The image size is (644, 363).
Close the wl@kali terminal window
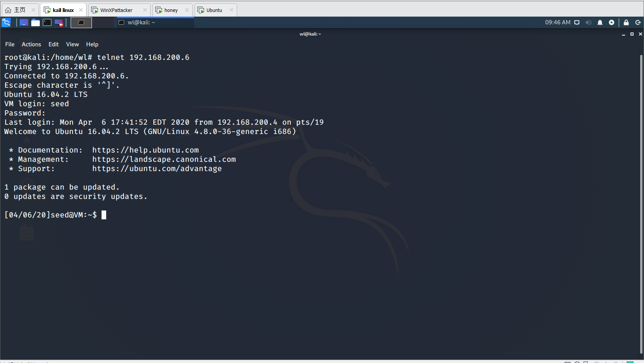(641, 34)
